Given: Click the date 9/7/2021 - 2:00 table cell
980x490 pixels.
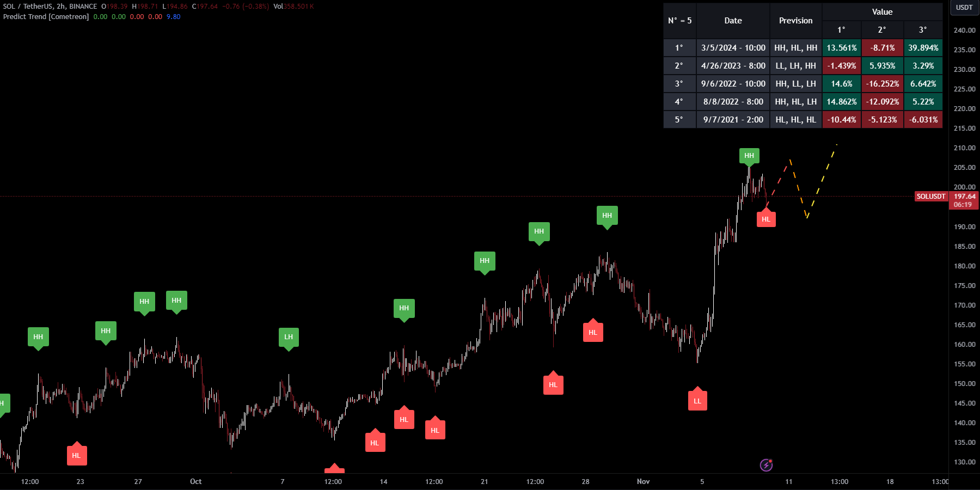Looking at the screenshot, I should click(x=732, y=119).
